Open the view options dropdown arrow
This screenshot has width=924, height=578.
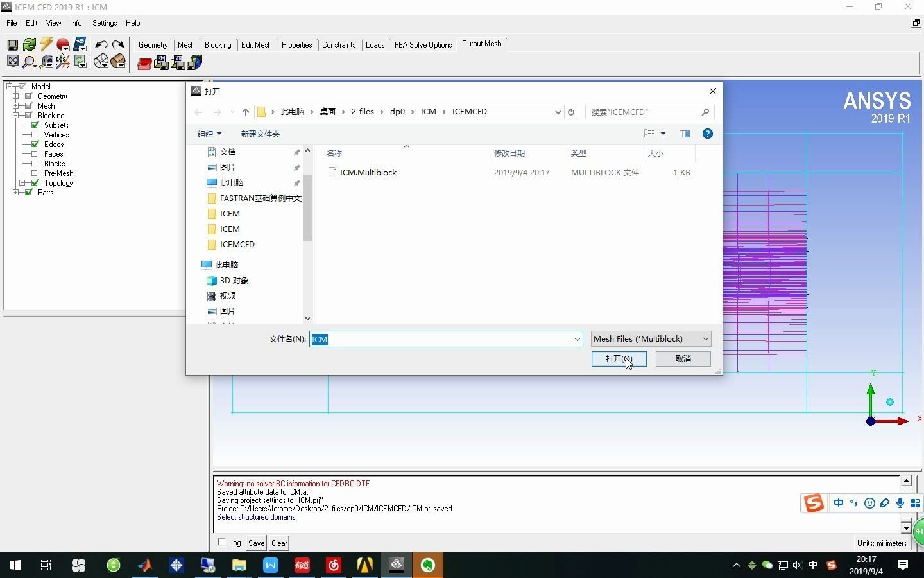tap(663, 134)
